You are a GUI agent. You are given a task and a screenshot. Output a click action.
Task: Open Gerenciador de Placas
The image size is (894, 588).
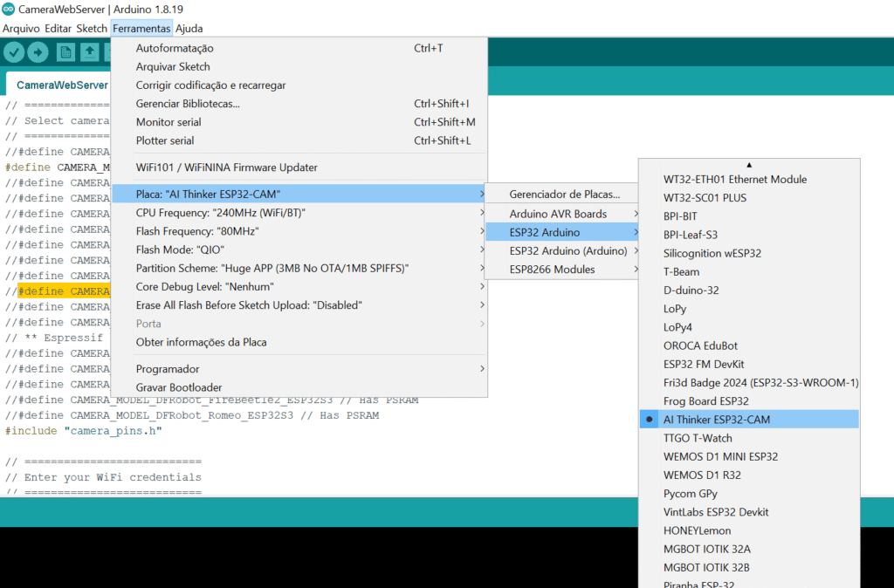[564, 195]
